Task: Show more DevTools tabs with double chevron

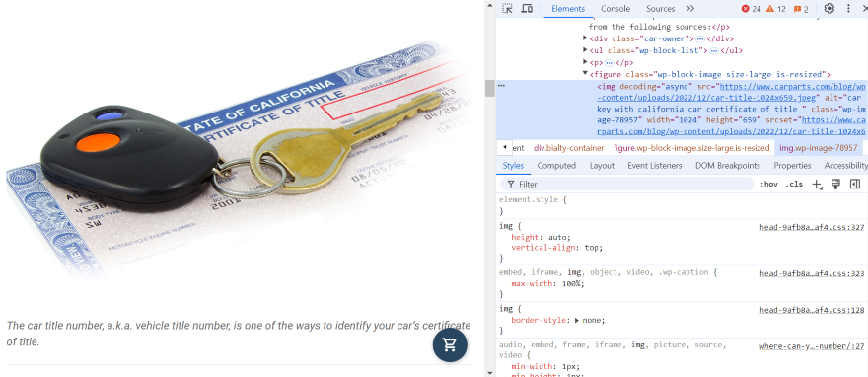Action: [x=689, y=8]
